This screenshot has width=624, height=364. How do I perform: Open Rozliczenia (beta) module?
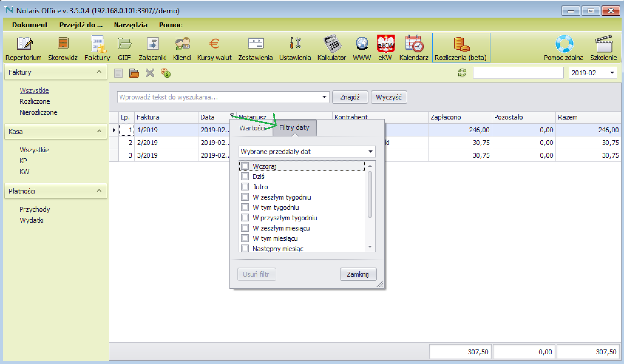461,48
